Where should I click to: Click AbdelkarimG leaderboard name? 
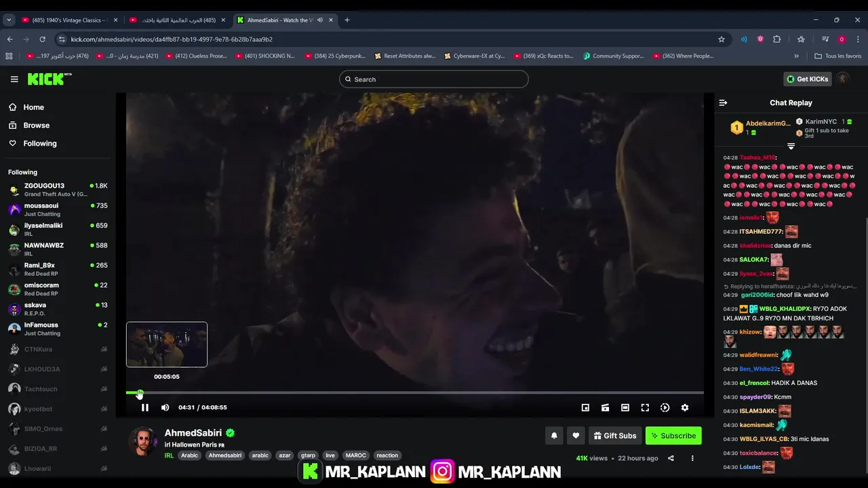pos(768,123)
